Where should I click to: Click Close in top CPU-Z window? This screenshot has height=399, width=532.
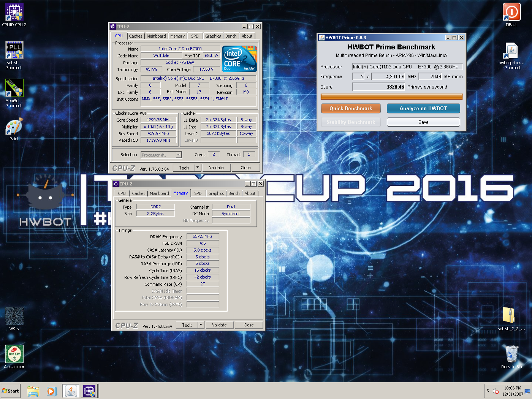click(245, 168)
